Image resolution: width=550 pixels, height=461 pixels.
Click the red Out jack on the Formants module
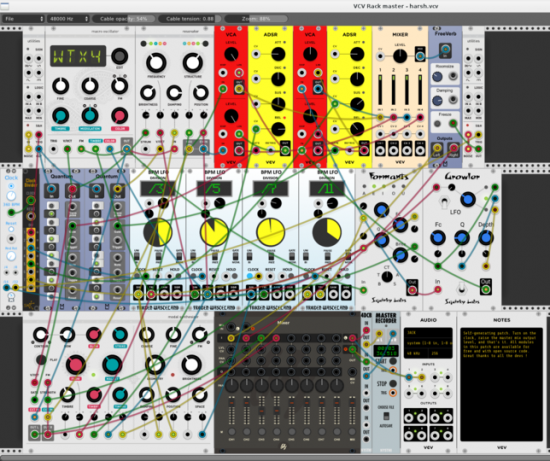tap(412, 290)
